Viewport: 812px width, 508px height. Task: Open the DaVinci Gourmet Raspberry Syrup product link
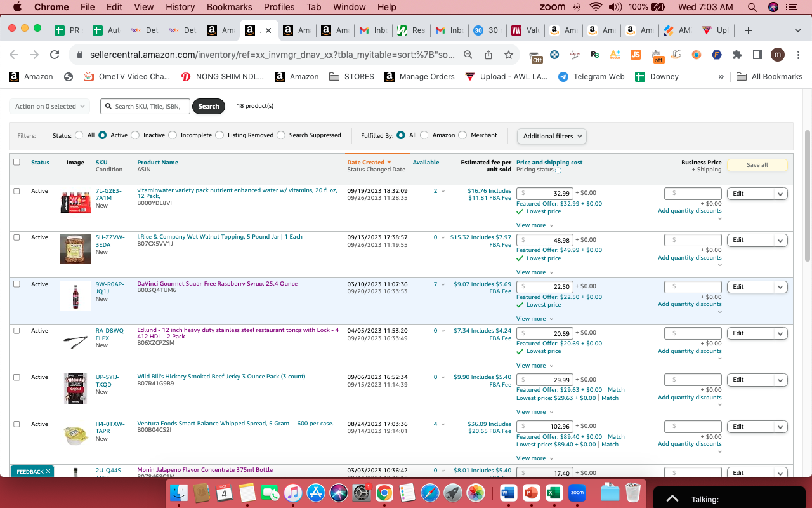[x=218, y=284]
